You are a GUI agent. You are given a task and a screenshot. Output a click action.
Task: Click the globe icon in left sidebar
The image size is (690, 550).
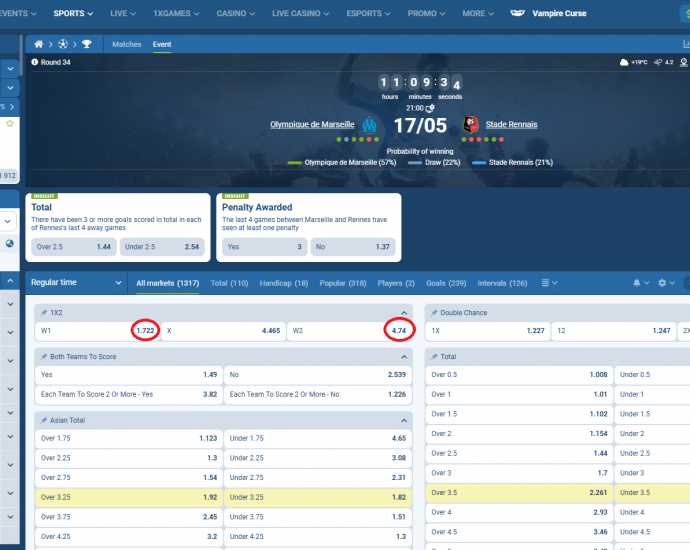pos(9,243)
